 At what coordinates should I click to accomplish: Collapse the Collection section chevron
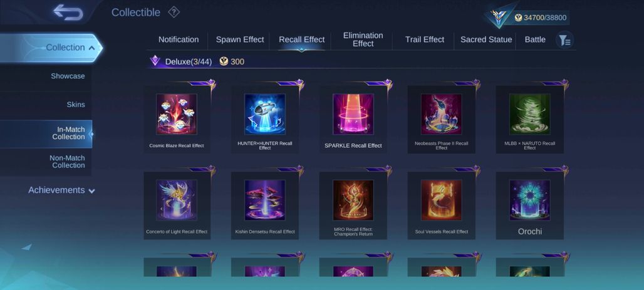pyautogui.click(x=91, y=48)
